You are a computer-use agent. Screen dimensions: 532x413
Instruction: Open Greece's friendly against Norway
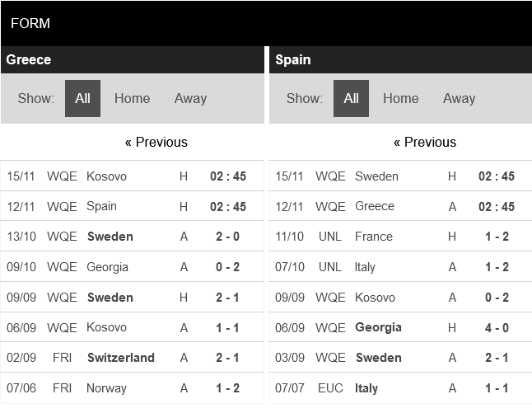coord(106,388)
